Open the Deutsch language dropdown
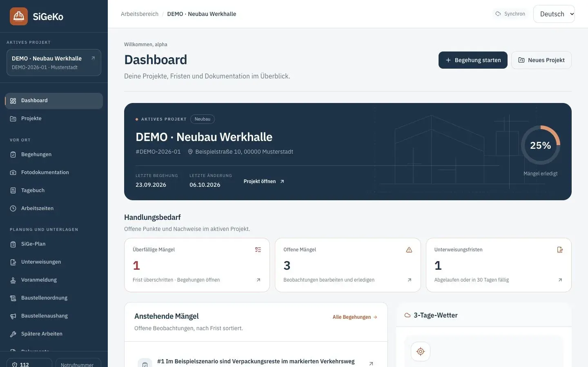 554,14
